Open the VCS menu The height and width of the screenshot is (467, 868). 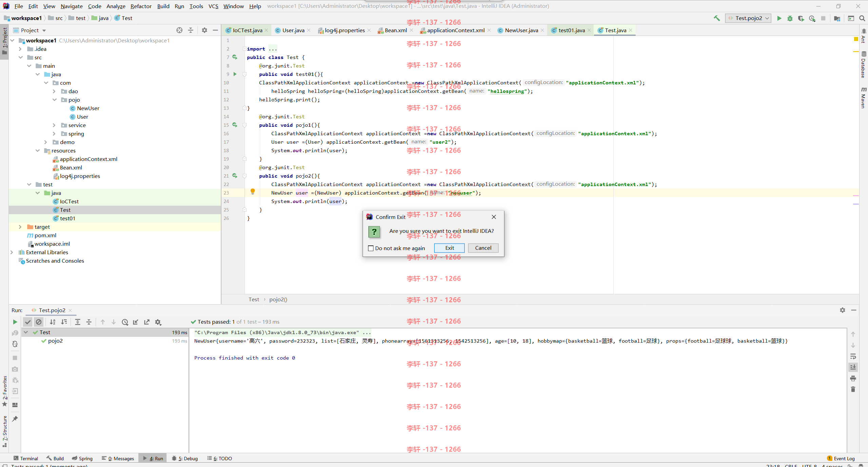click(x=213, y=6)
